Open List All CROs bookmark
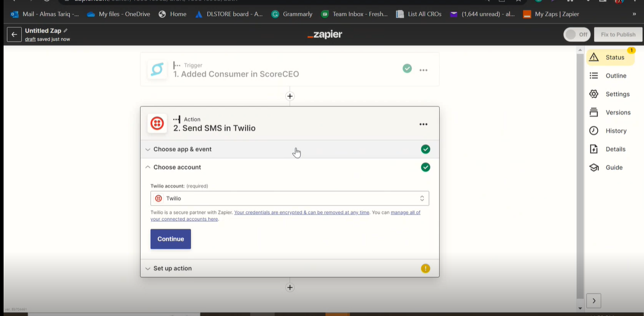This screenshot has height=316, width=644. click(x=419, y=14)
